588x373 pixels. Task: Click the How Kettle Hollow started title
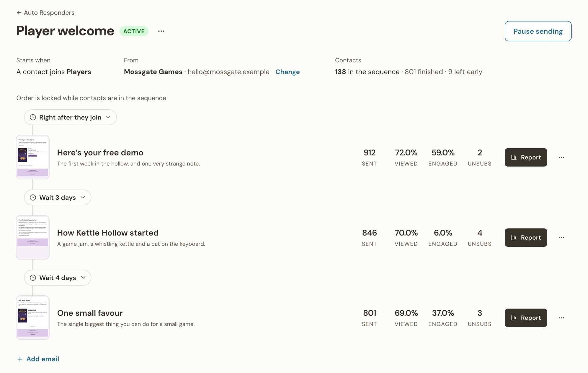(x=108, y=233)
